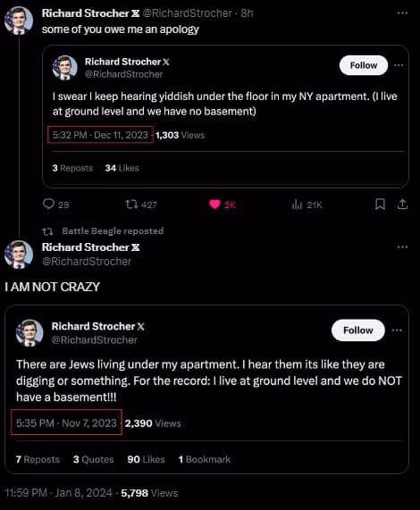Click the share upload icon

click(402, 205)
